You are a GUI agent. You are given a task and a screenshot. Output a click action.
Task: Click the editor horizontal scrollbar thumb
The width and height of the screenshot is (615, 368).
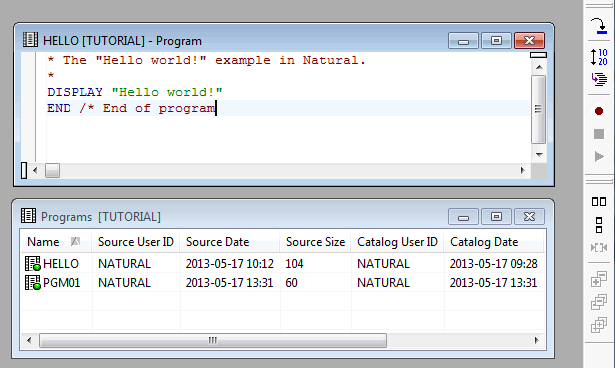point(52,170)
